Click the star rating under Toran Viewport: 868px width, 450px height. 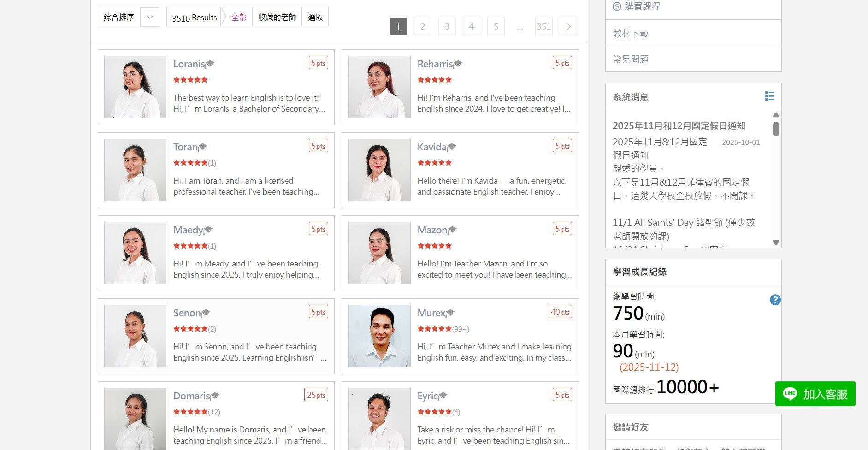coord(190,163)
